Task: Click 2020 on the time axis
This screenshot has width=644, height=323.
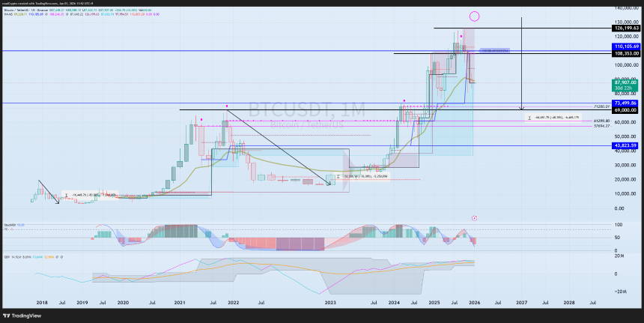Action: pos(124,303)
